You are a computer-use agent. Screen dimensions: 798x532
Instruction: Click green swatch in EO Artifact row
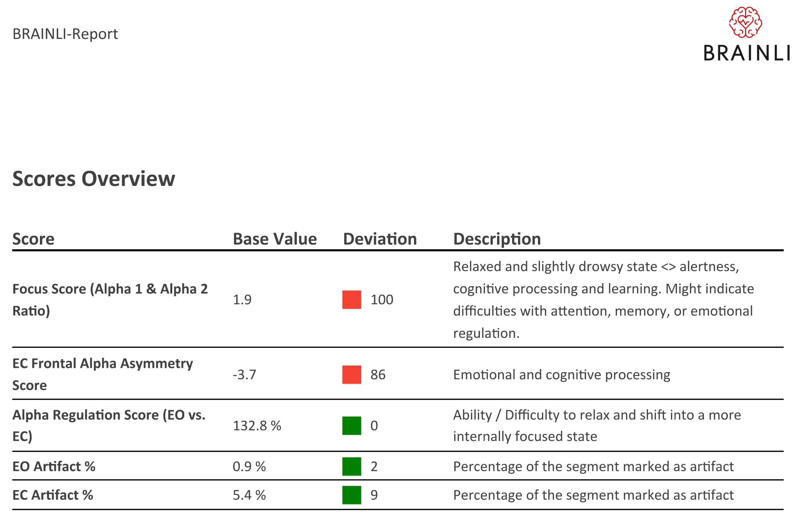(x=351, y=466)
